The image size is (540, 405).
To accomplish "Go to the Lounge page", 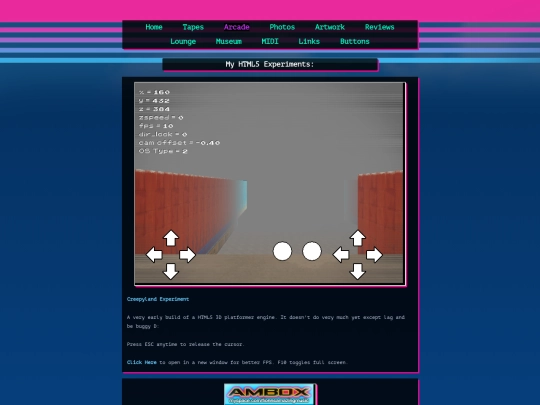I will [183, 41].
